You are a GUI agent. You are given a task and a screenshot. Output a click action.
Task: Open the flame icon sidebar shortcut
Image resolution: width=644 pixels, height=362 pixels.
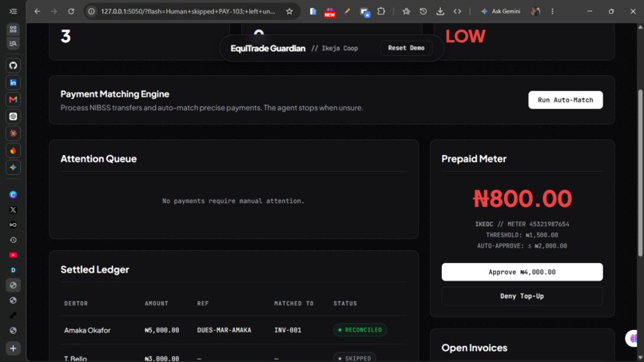pyautogui.click(x=13, y=150)
